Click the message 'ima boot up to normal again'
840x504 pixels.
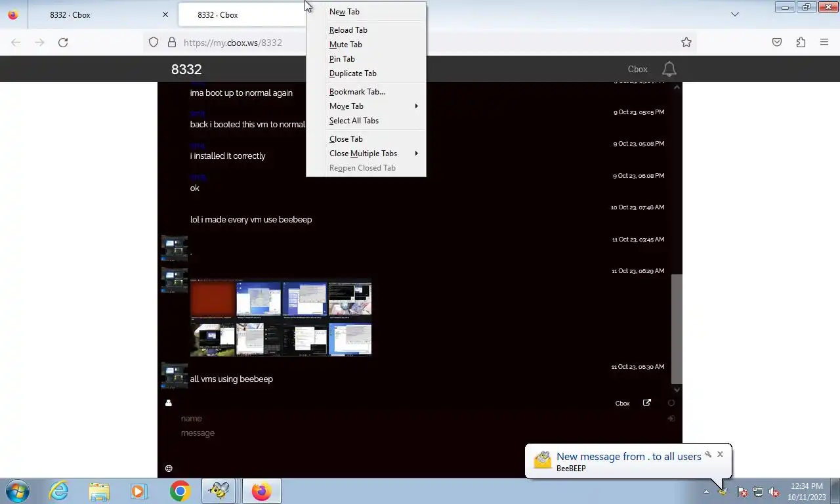pyautogui.click(x=241, y=93)
